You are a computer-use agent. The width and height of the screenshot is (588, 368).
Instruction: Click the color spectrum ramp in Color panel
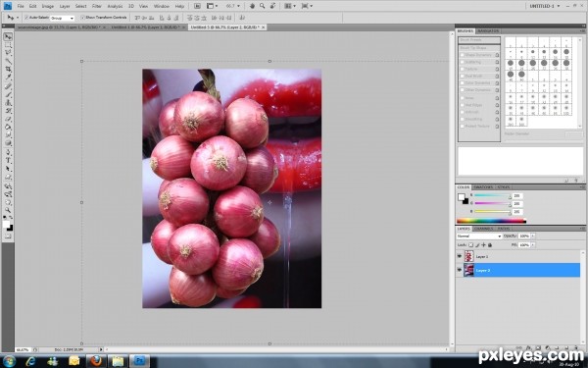[491, 221]
